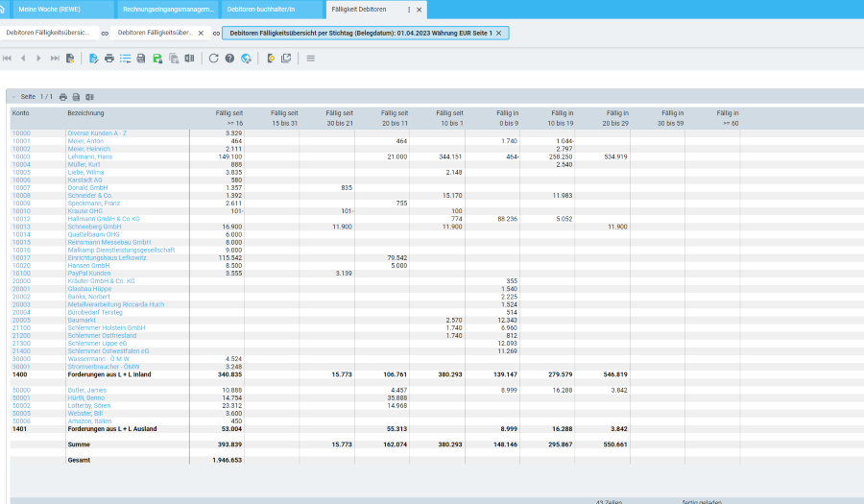Click the globe icon in toolbar
Image resolution: width=864 pixels, height=504 pixels.
click(x=246, y=59)
